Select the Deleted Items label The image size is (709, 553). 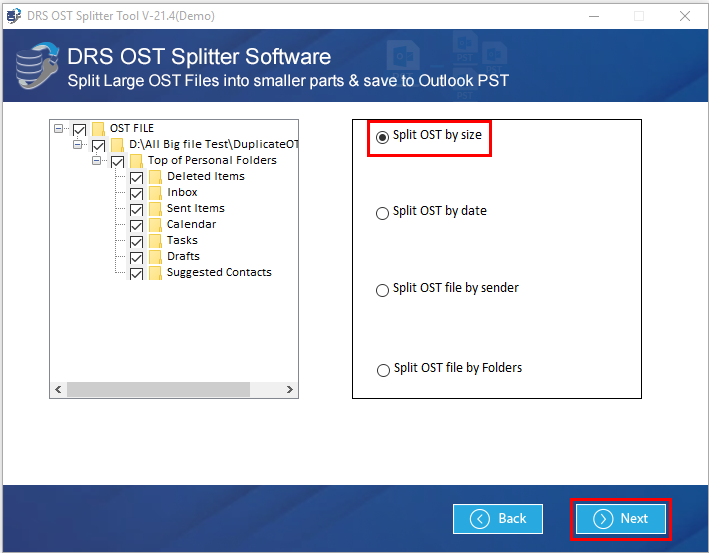pyautogui.click(x=206, y=176)
